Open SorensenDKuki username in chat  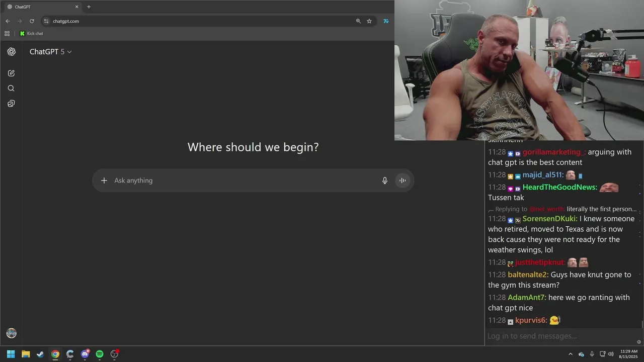550,219
